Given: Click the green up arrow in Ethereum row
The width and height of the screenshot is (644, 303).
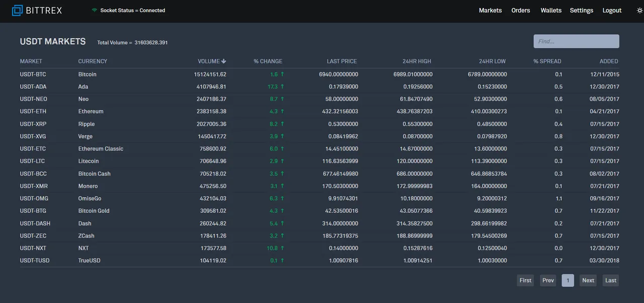Looking at the screenshot, I should (x=282, y=112).
